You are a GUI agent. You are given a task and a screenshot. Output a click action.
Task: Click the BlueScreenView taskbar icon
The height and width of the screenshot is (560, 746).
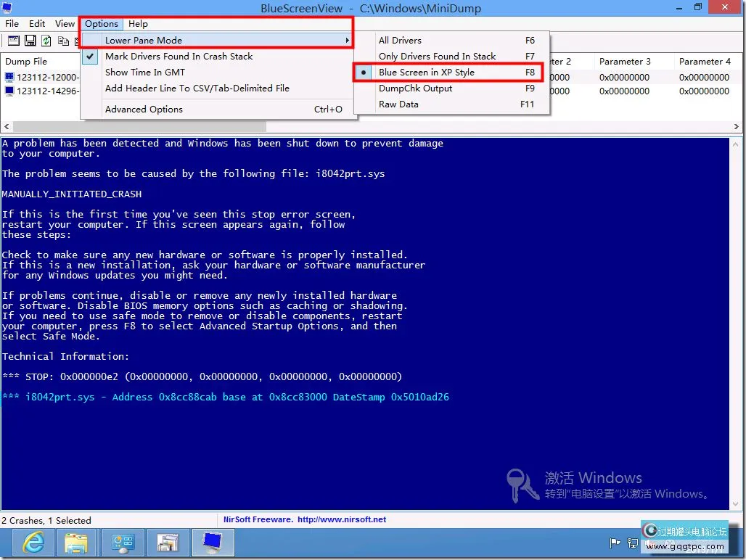click(213, 542)
